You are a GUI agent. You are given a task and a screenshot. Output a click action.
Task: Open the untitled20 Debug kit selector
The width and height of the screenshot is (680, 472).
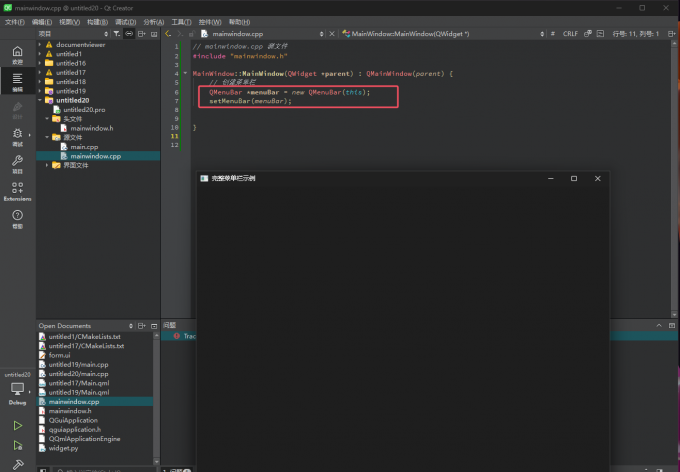click(17, 388)
